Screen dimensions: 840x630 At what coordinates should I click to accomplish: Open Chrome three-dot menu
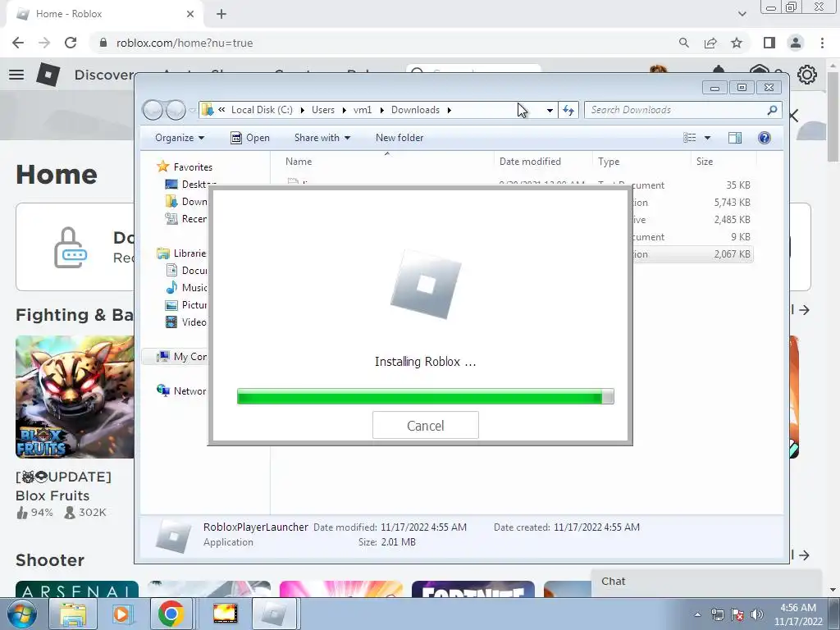[822, 43]
